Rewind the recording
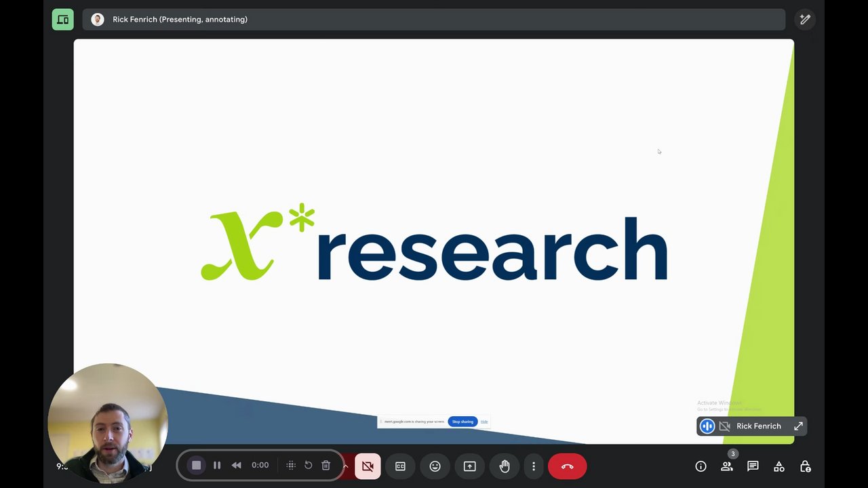The height and width of the screenshot is (488, 868). pyautogui.click(x=236, y=466)
